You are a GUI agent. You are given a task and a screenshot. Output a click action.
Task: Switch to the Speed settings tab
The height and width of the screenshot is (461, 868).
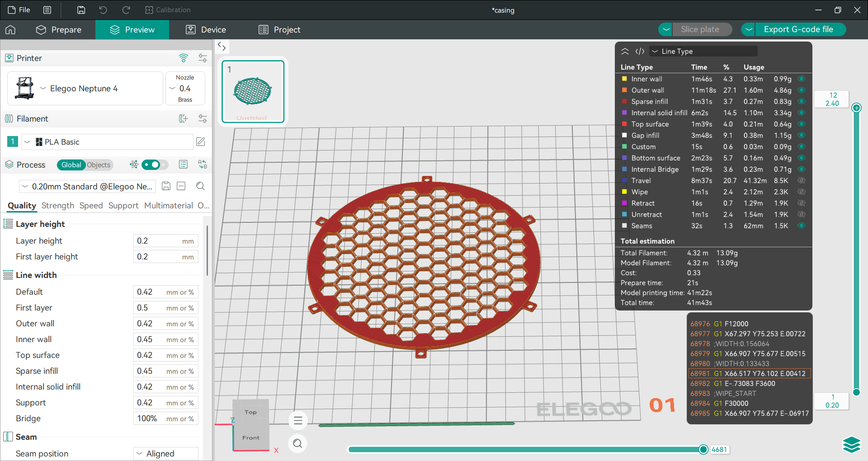(x=91, y=206)
